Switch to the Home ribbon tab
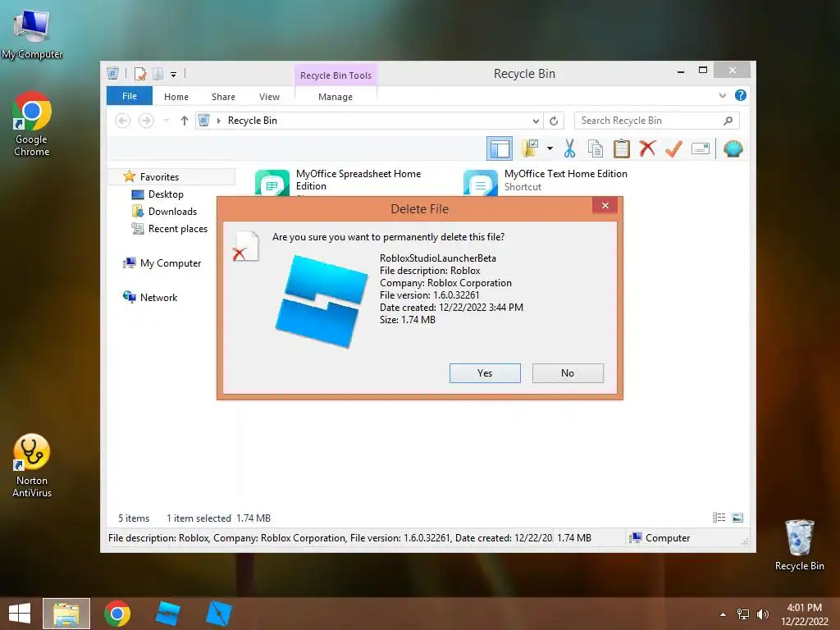The image size is (840, 630). coord(176,97)
